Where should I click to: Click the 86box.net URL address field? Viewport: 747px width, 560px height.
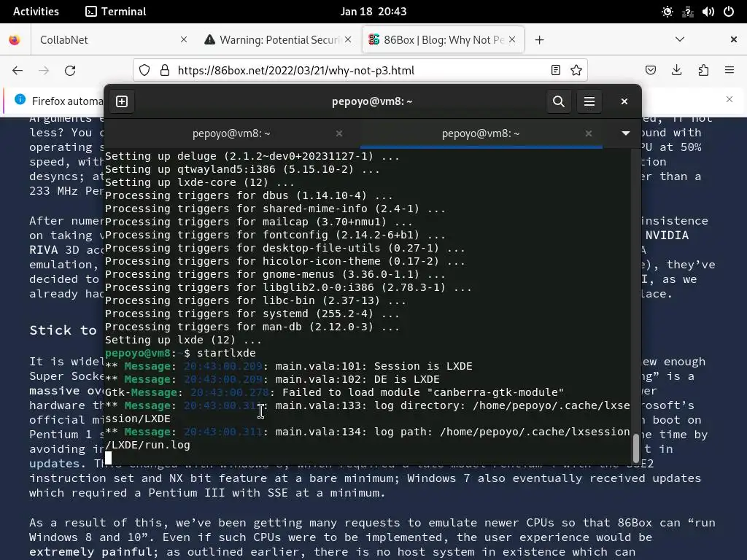[360, 71]
